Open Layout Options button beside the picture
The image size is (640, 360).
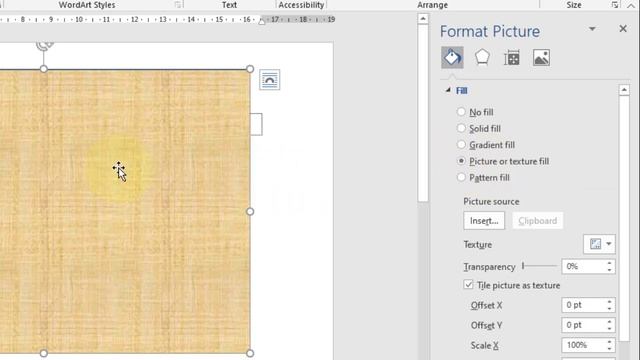point(269,80)
